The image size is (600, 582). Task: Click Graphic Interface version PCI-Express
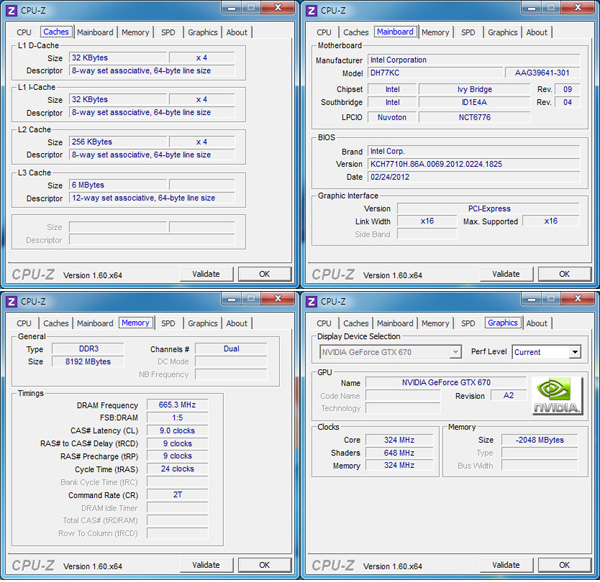pyautogui.click(x=489, y=209)
